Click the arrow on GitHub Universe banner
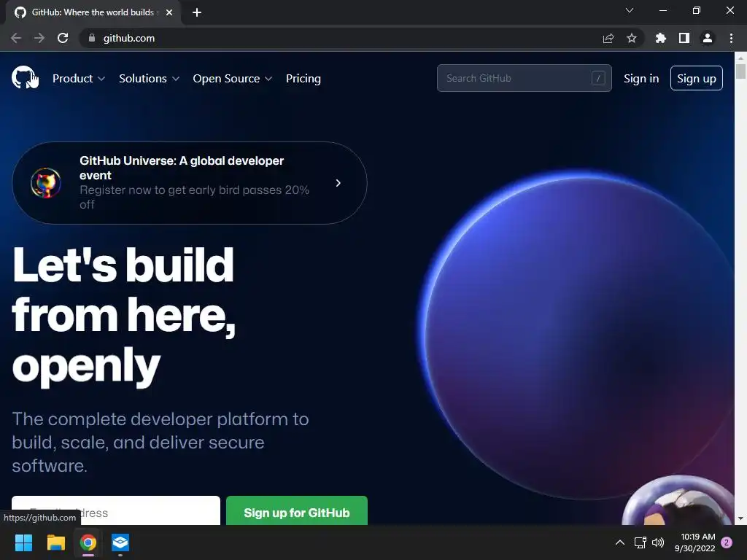 click(338, 183)
